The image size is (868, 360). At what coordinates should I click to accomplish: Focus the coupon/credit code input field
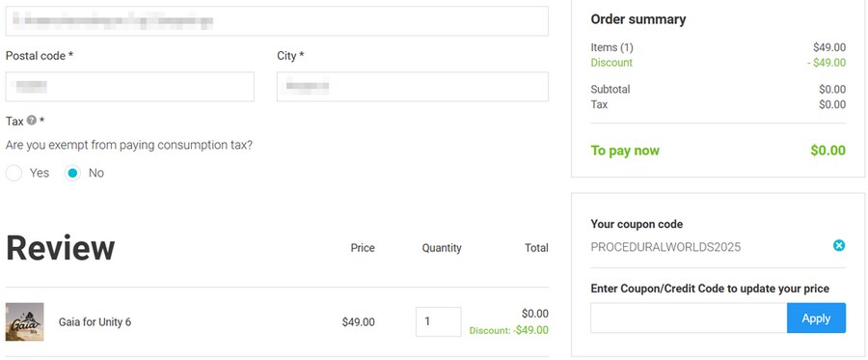pyautogui.click(x=689, y=318)
